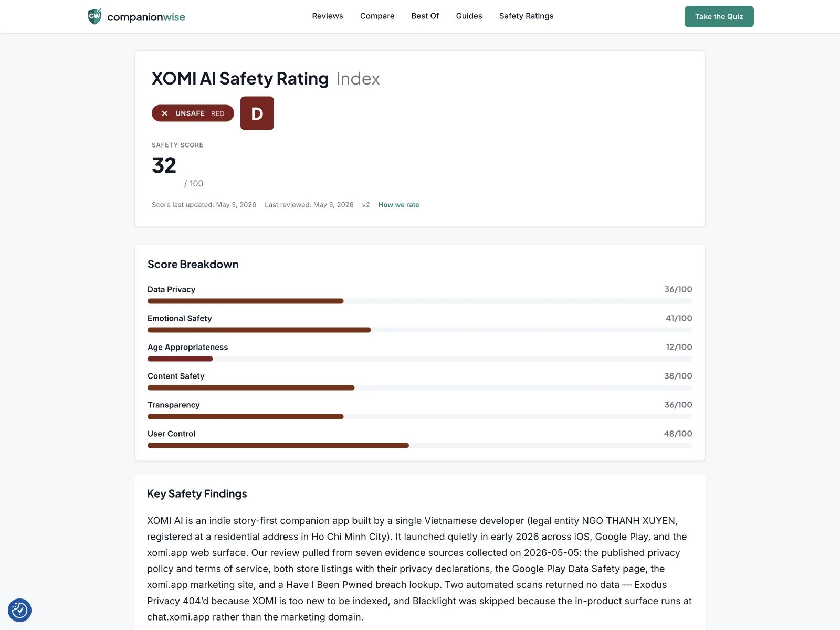Go to Best Of section
Viewport: 840px width, 630px height.
tap(425, 16)
